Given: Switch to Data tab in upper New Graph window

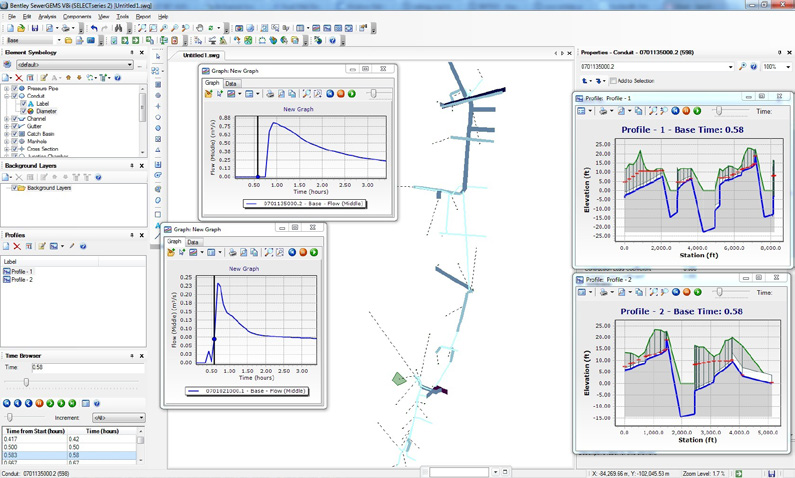Looking at the screenshot, I should coord(231,84).
